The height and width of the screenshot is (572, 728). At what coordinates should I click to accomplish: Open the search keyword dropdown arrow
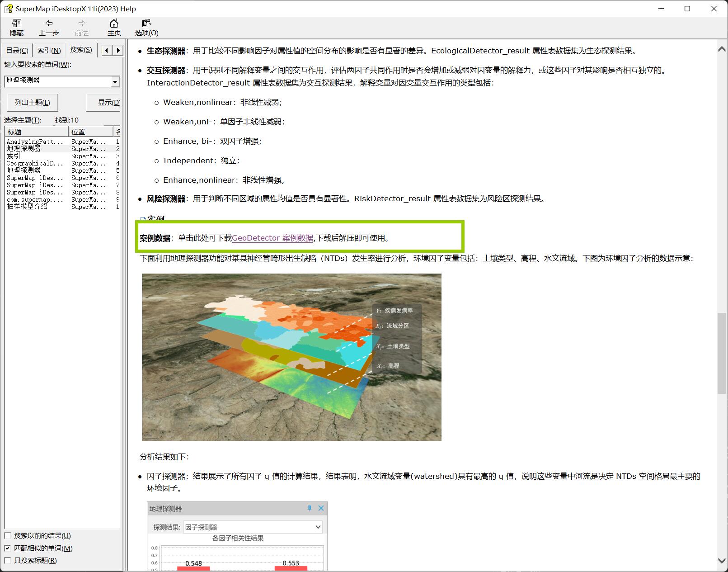(115, 81)
